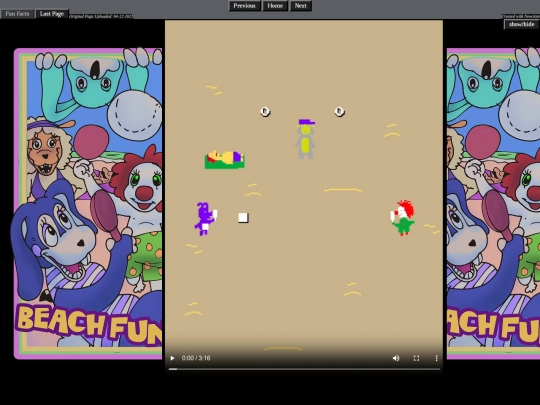Enter fullscreen mode for the video
540x405 pixels.
click(416, 358)
